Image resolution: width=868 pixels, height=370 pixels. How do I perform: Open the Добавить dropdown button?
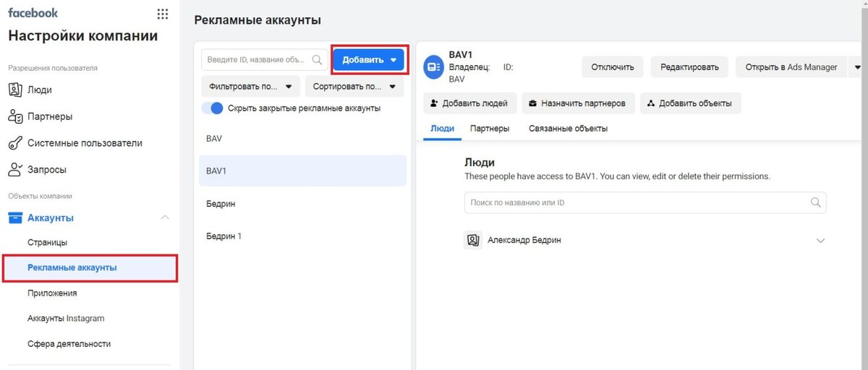point(370,60)
